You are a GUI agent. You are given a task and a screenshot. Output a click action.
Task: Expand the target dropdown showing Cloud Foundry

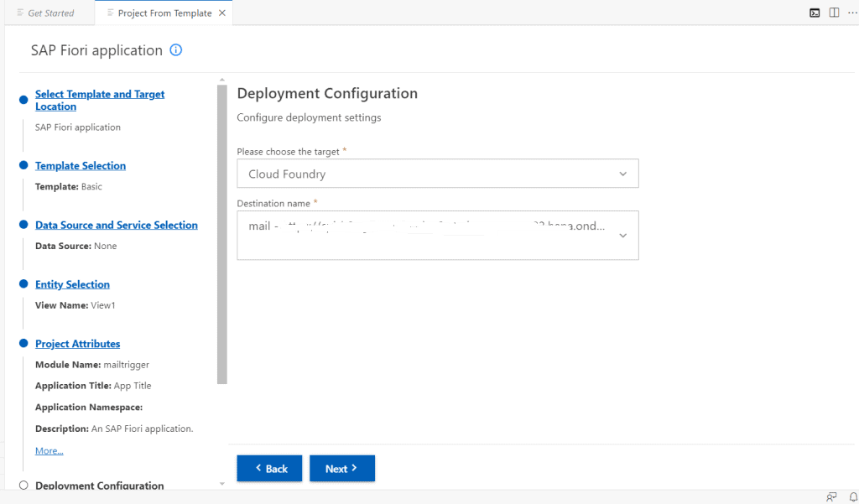(x=438, y=174)
